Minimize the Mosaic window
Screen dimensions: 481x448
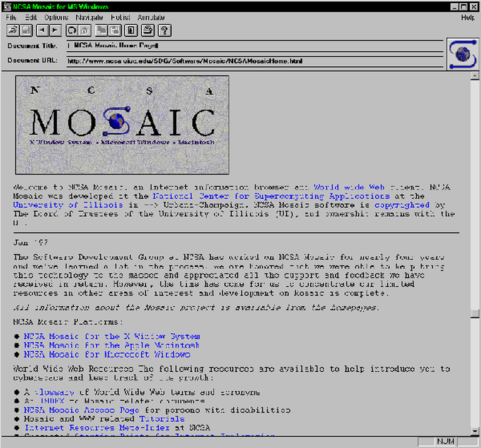tap(455, 7)
